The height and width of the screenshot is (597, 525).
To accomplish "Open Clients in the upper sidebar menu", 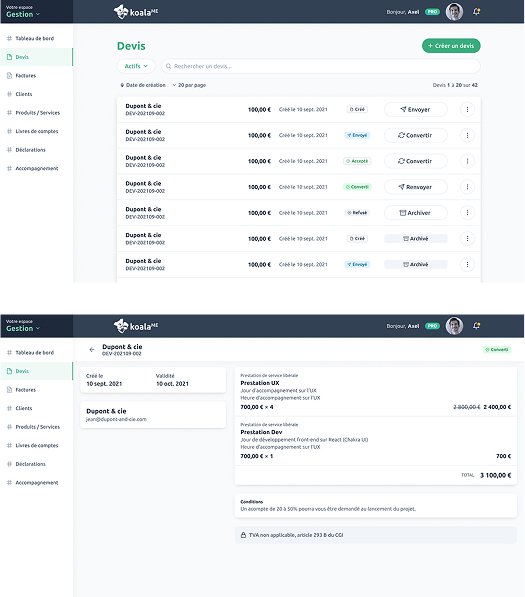I will pyautogui.click(x=24, y=94).
